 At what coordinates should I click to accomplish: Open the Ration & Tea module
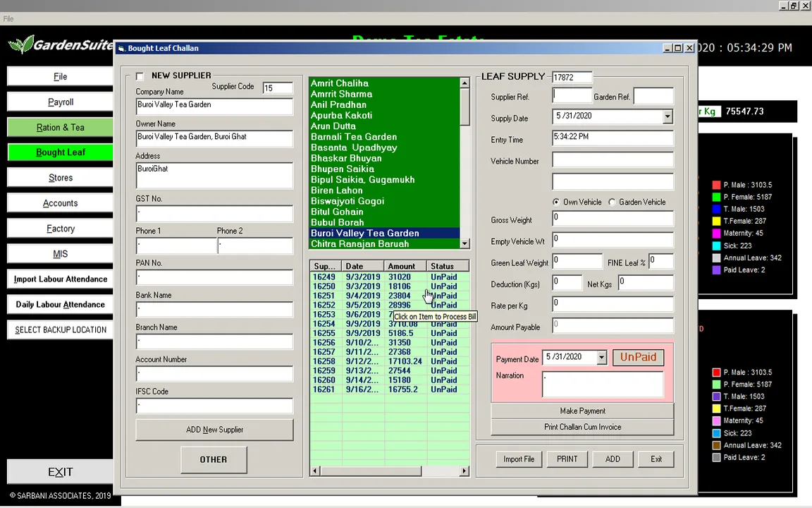pyautogui.click(x=60, y=128)
